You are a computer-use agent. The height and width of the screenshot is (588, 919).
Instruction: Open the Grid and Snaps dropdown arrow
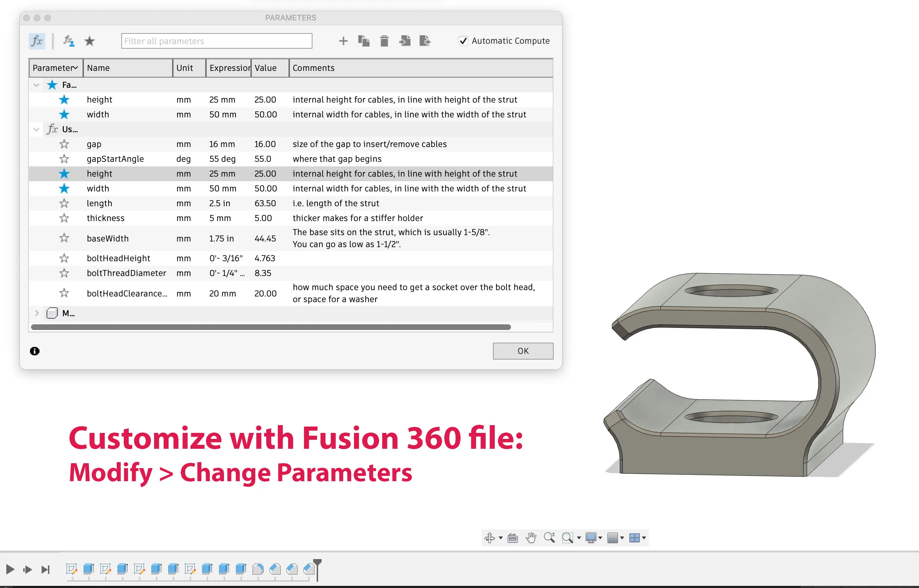(622, 538)
